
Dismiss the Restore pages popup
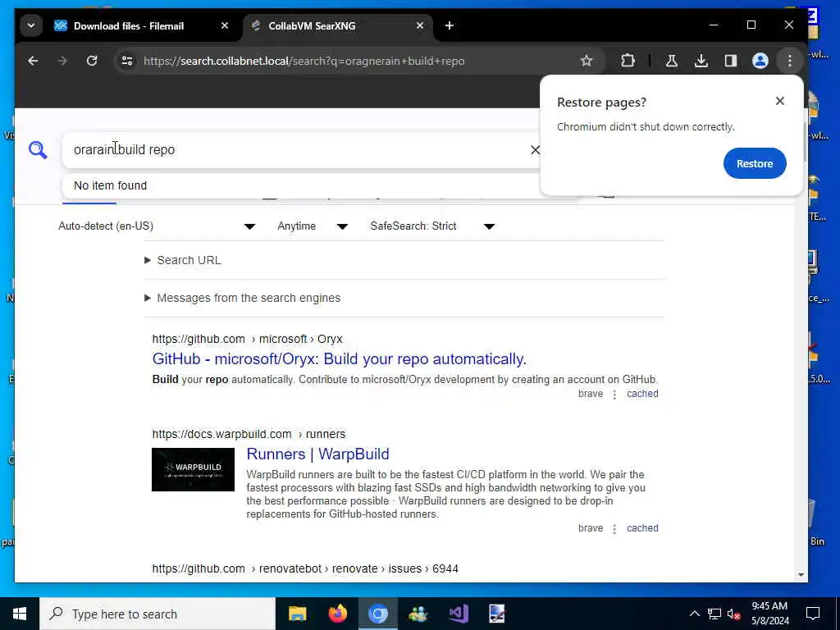pos(780,101)
